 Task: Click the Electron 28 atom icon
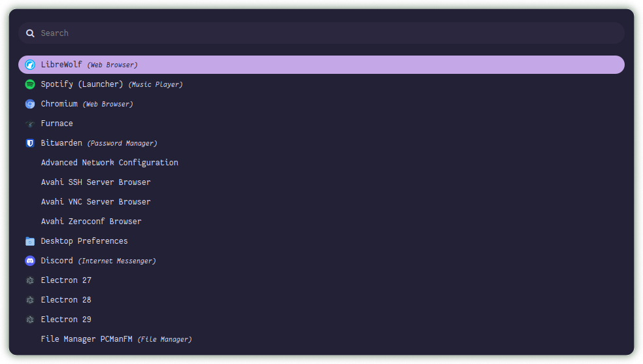point(30,300)
